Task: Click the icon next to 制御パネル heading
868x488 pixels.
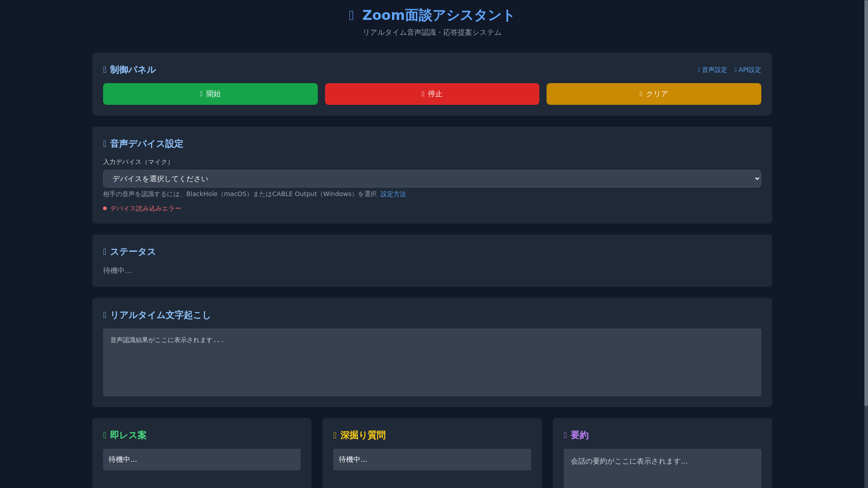Action: click(x=105, y=70)
